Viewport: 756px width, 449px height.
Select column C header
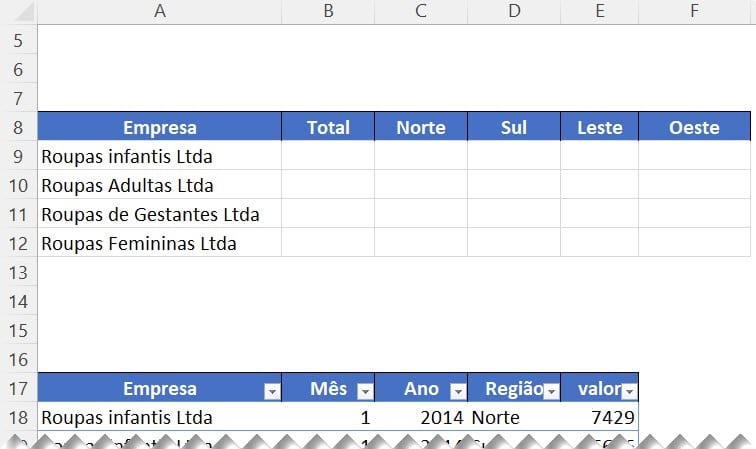(x=420, y=11)
